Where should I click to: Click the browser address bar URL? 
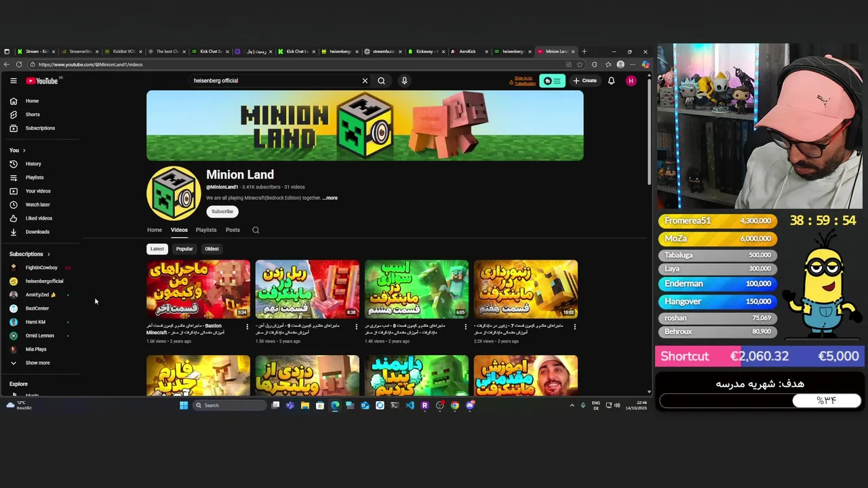[91, 64]
